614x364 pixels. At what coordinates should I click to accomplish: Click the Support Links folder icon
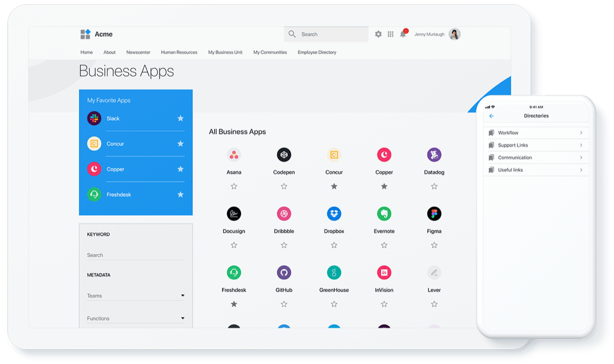click(x=491, y=145)
